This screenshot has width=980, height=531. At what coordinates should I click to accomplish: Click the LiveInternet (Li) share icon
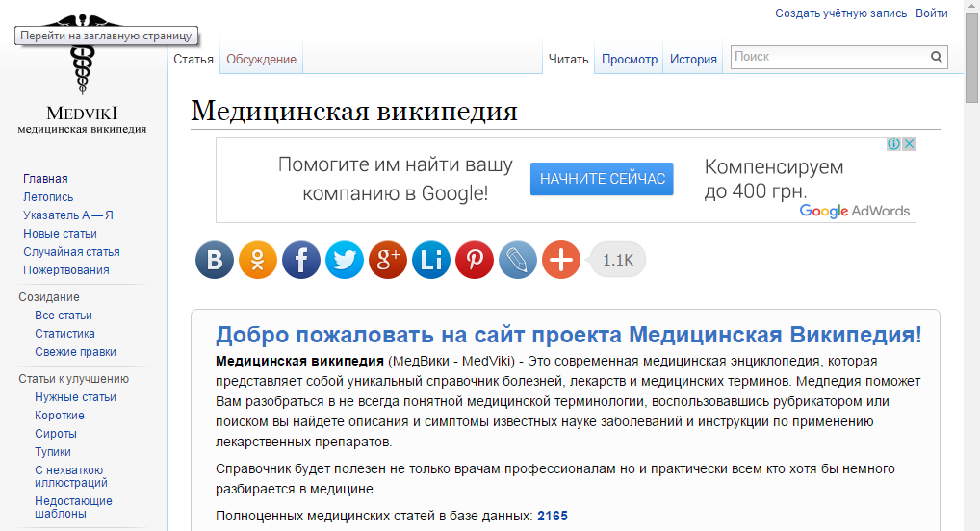click(x=431, y=260)
